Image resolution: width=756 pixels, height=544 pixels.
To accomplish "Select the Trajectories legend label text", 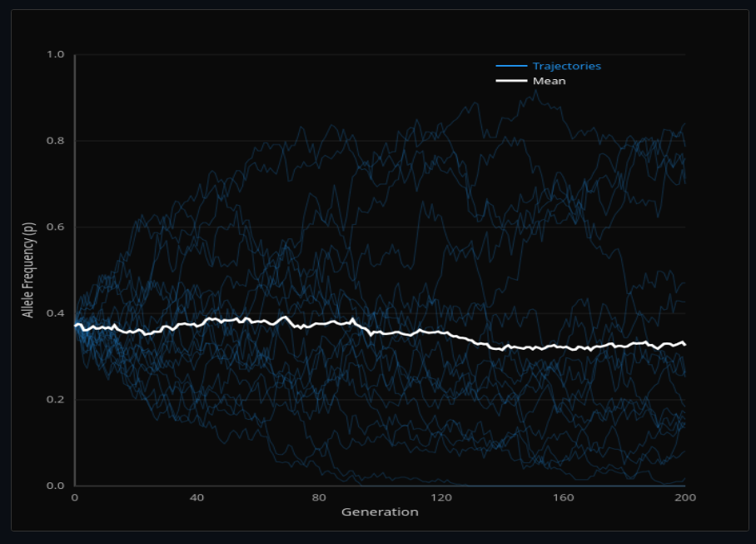I will click(566, 65).
